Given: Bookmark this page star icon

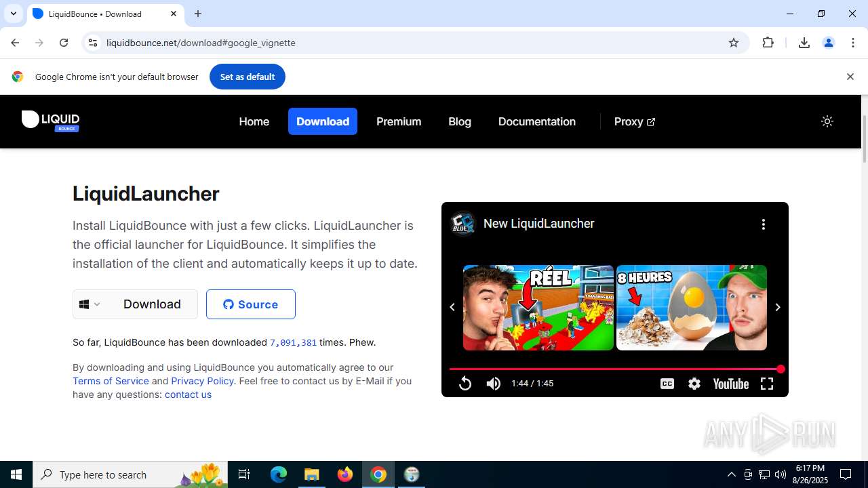Looking at the screenshot, I should (x=734, y=43).
